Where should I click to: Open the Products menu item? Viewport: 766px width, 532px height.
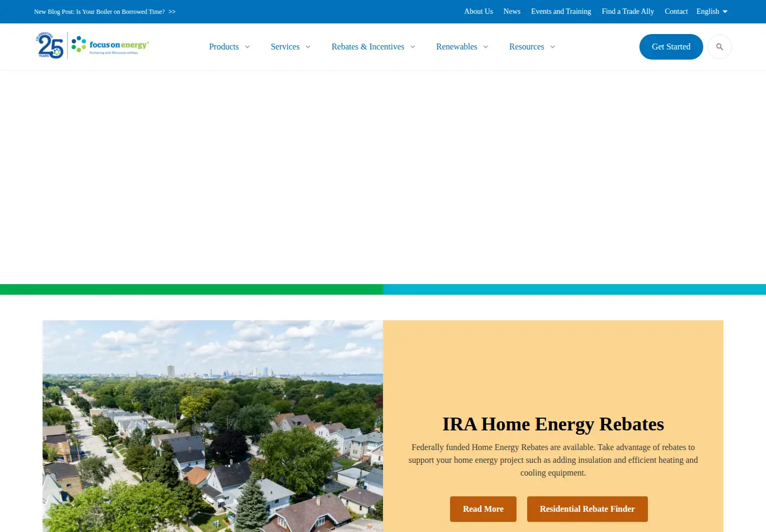point(224,47)
